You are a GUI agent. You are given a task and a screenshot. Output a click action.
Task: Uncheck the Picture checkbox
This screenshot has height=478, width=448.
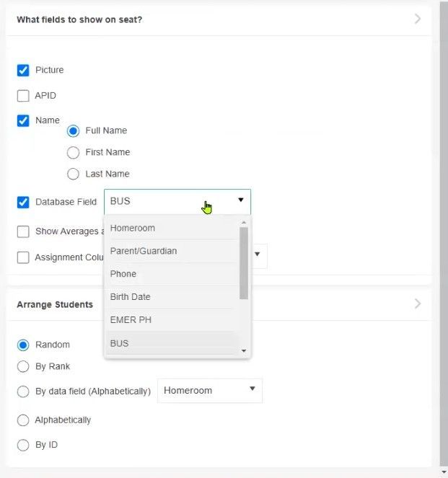click(x=23, y=70)
